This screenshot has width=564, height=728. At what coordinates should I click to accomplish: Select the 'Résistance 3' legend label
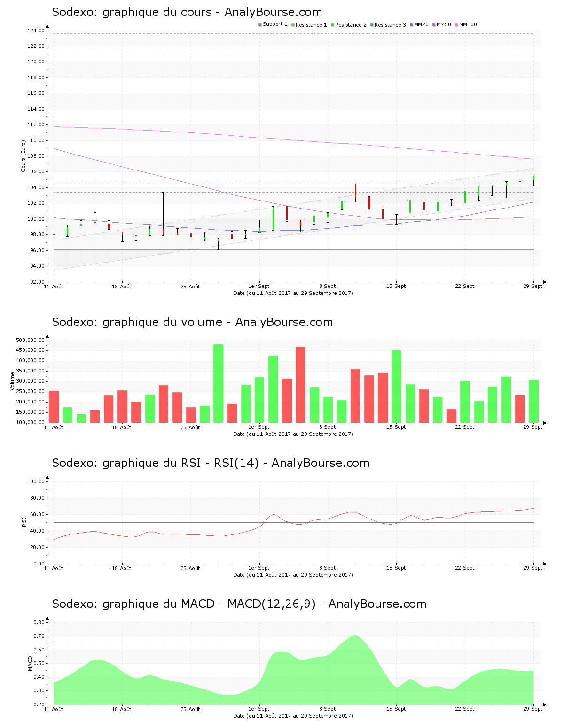(390, 24)
